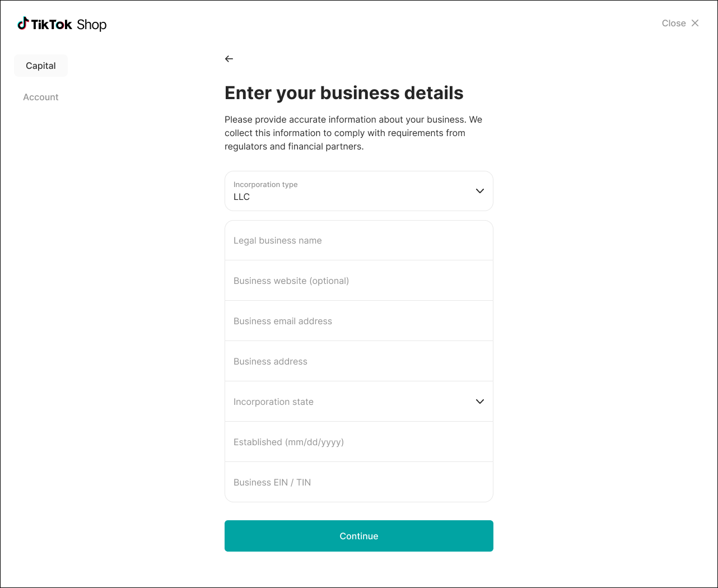Click the TikTok musical note logo icon

[x=23, y=24]
